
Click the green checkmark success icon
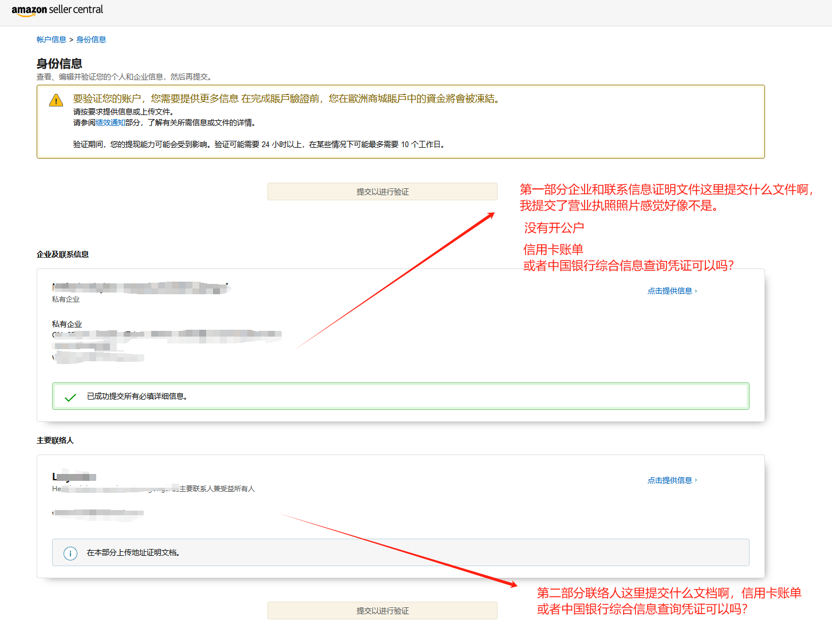point(70,397)
